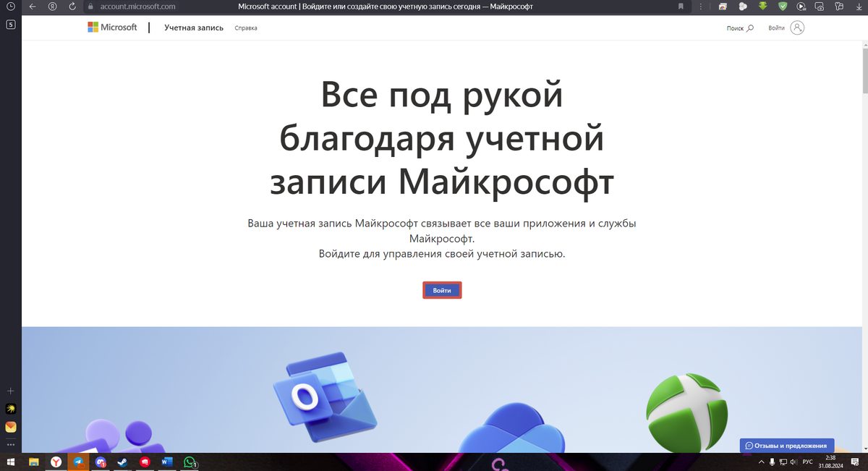
Task: Open WhatsApp from taskbar
Action: [190, 462]
